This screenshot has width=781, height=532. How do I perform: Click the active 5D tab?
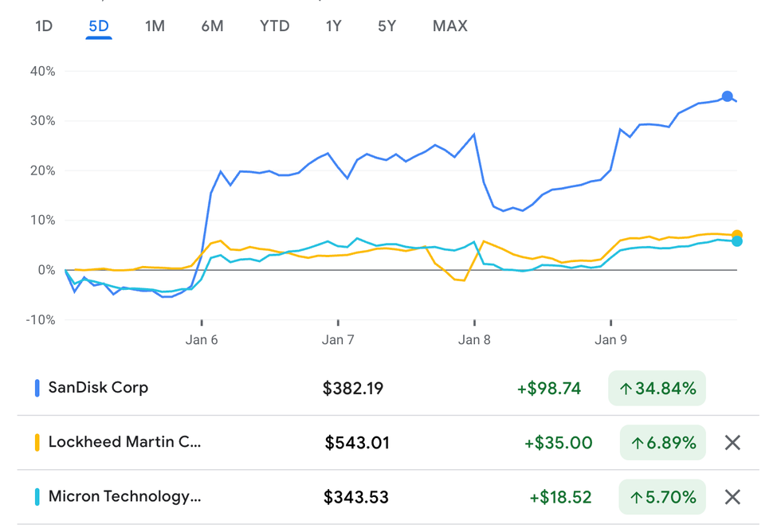pyautogui.click(x=98, y=25)
